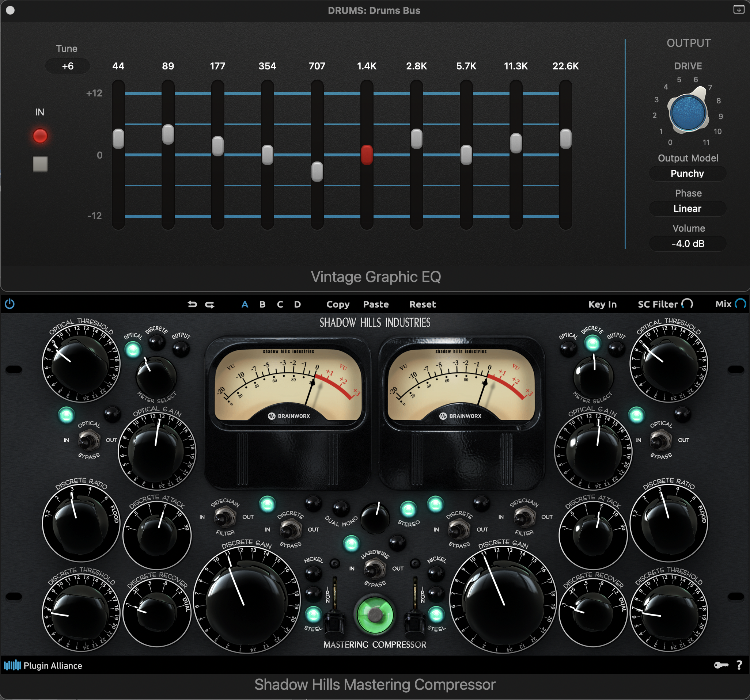Click the power bypass icon of compressor plugin

pyautogui.click(x=10, y=304)
